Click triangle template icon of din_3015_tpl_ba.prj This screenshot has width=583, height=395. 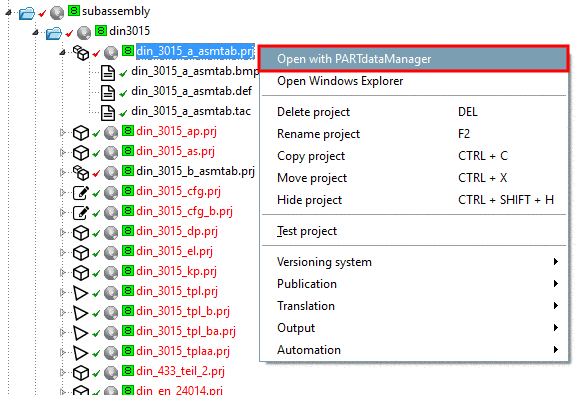[x=80, y=333]
